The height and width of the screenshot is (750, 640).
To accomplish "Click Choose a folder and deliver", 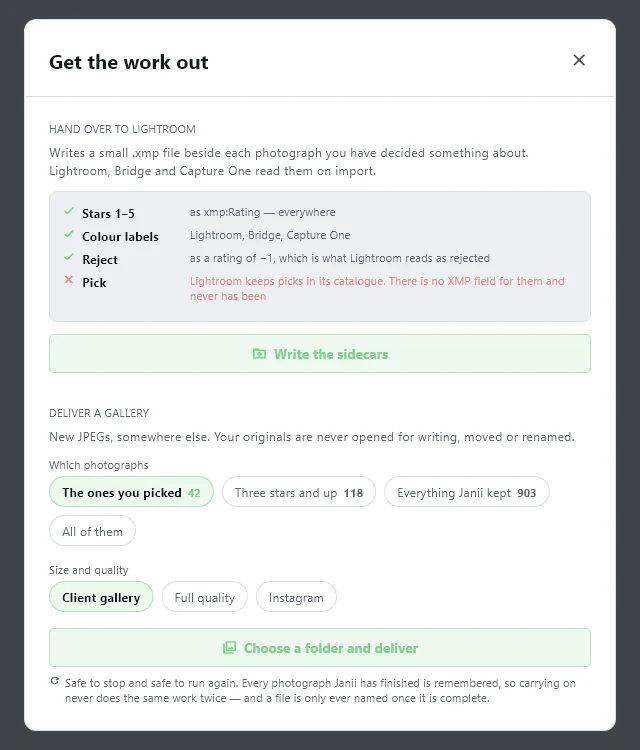I will [x=320, y=648].
